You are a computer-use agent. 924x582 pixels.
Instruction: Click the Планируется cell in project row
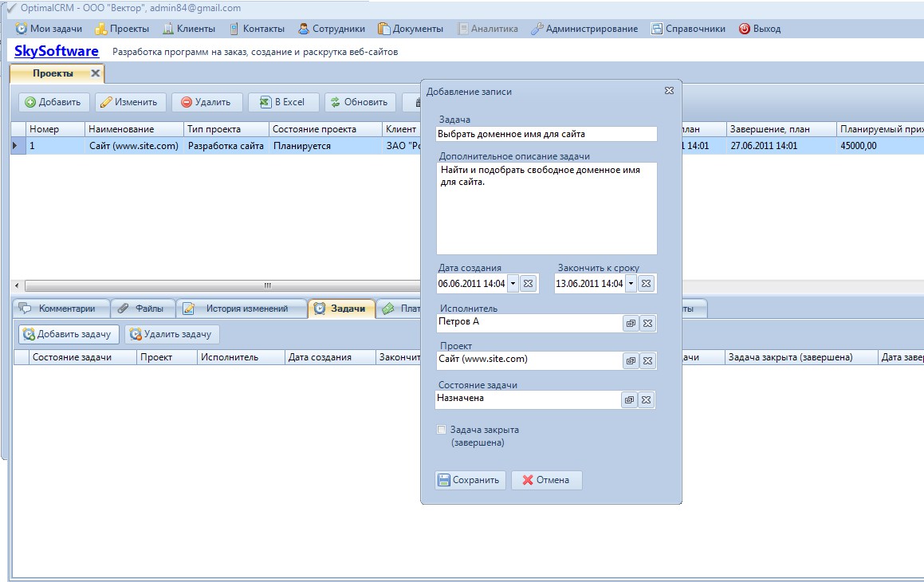(x=325, y=145)
